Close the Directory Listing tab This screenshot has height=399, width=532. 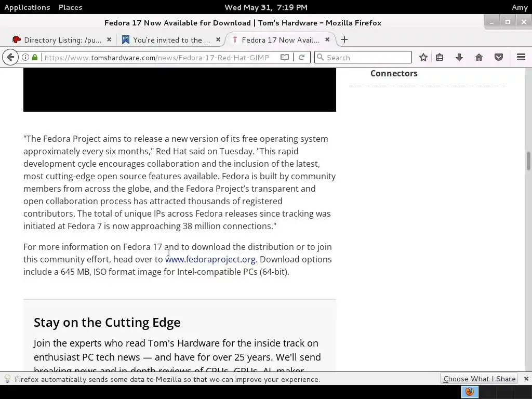pos(109,39)
